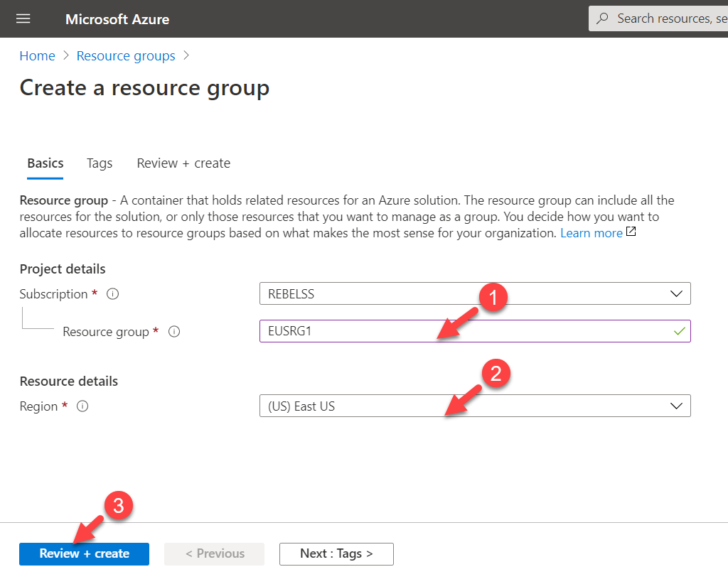
Task: Click the Next : Tags button
Action: click(336, 554)
